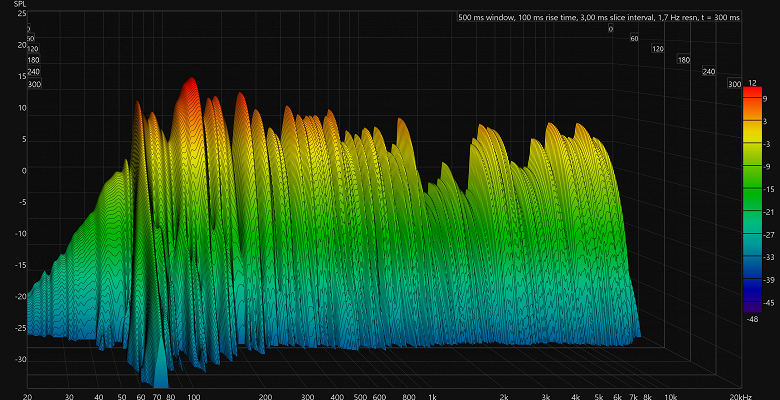Click the 100 Hz frequency axis label
The width and height of the screenshot is (780, 400).
(194, 397)
